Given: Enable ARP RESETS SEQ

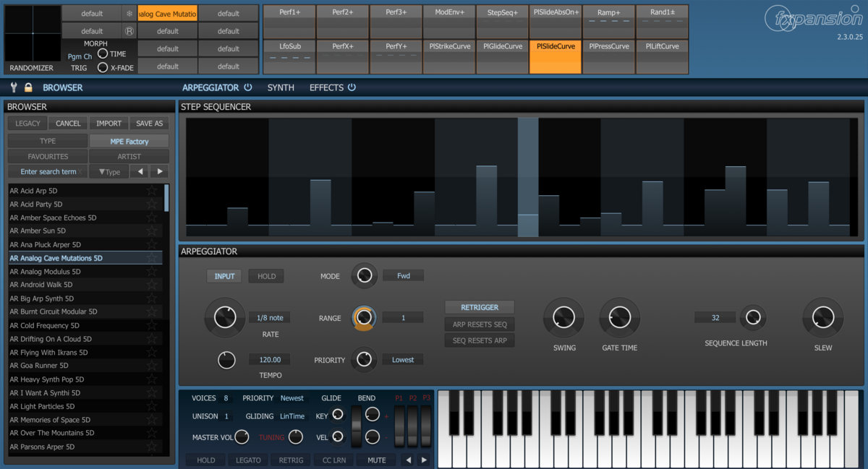Looking at the screenshot, I should coord(480,324).
